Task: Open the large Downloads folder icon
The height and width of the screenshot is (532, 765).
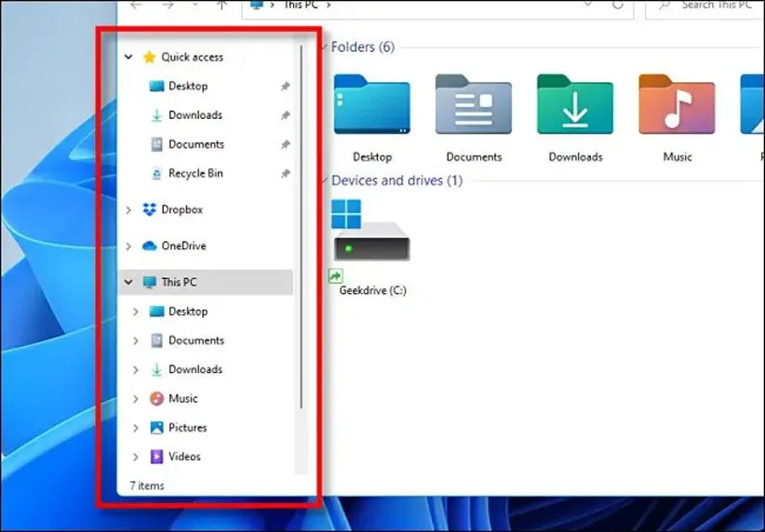Action: (575, 107)
